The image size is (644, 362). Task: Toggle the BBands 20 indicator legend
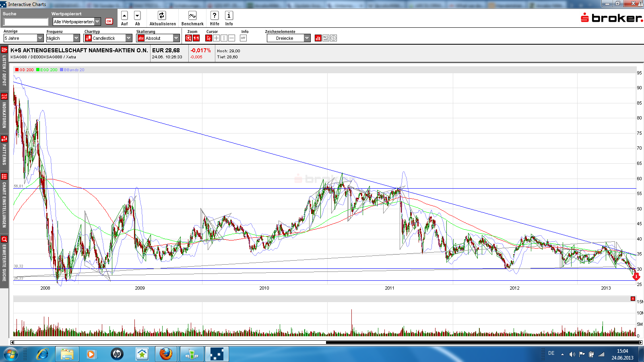pos(72,70)
